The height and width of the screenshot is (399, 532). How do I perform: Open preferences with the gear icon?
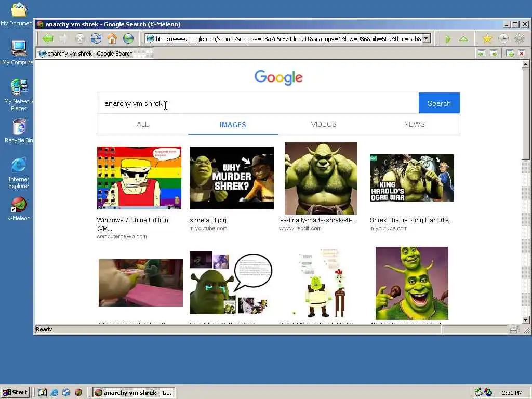tap(520, 39)
